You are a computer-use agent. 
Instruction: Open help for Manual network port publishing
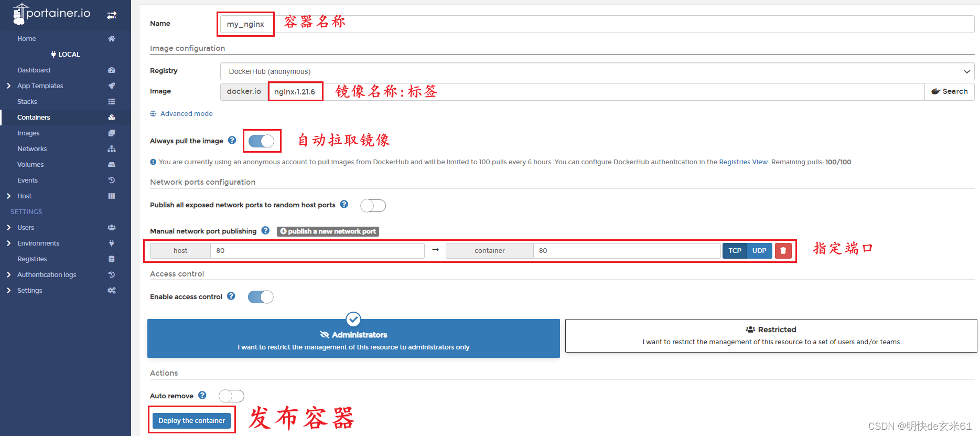(x=265, y=230)
